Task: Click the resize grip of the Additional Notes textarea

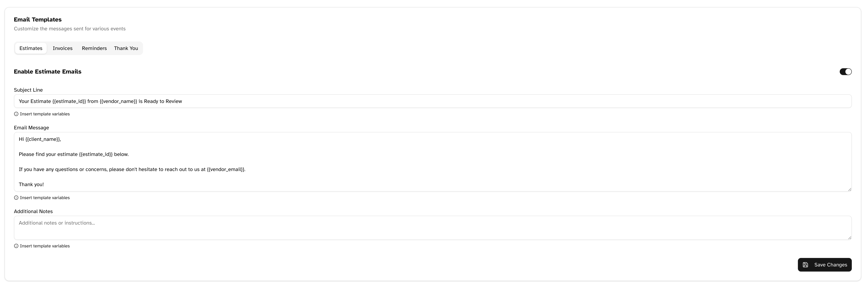Action: 850,237
